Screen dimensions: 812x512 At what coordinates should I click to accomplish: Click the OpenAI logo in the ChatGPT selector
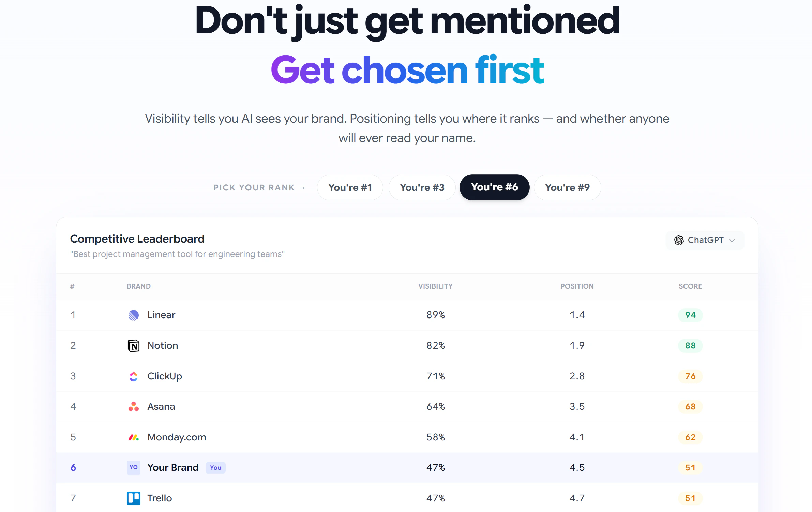679,240
